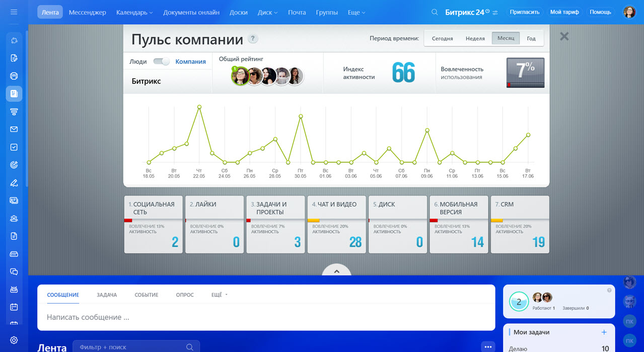Click the Вт 17.06 chart data point

[x=528, y=135]
